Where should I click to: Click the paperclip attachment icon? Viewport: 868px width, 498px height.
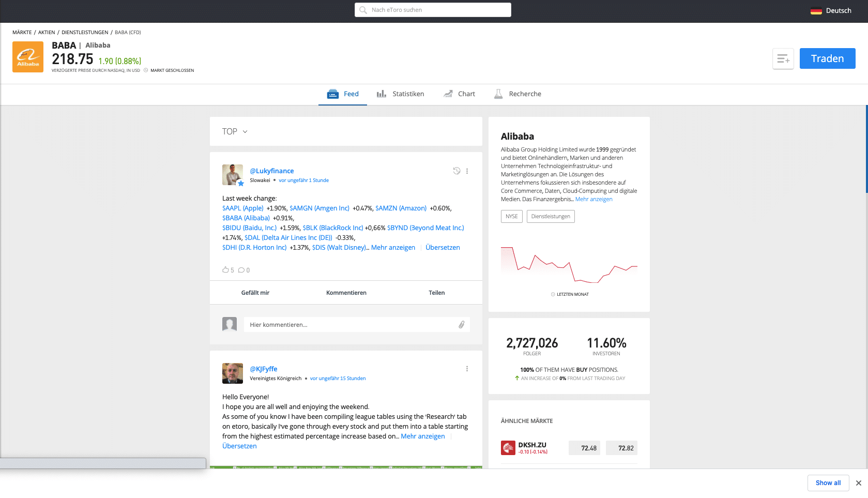[462, 325]
